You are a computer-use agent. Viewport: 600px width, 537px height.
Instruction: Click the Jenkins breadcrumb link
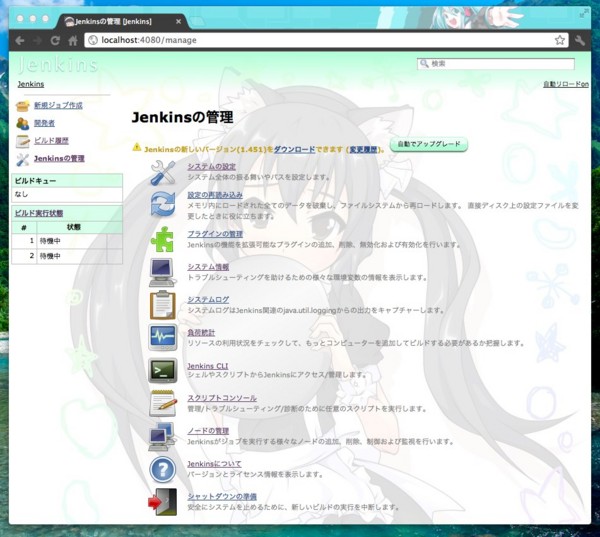(x=31, y=84)
